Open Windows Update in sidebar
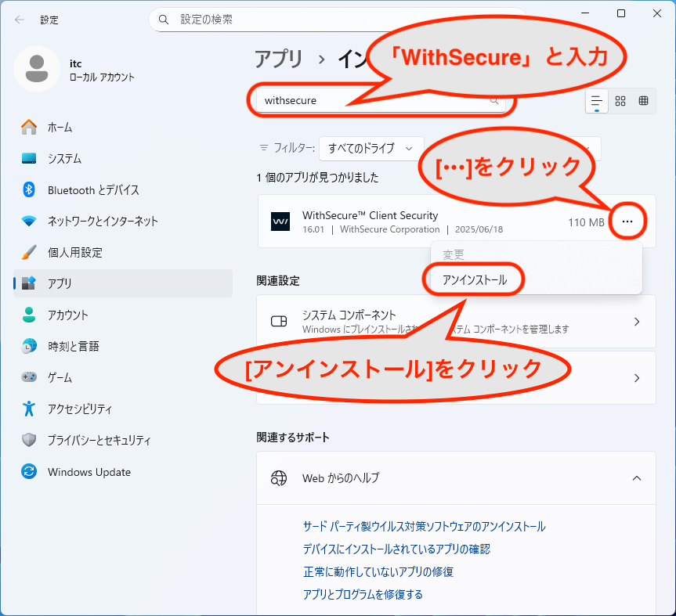676x616 pixels. pyautogui.click(x=89, y=472)
